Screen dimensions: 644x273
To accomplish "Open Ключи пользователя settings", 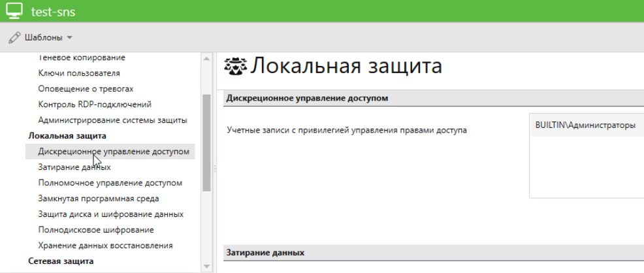I will [79, 73].
